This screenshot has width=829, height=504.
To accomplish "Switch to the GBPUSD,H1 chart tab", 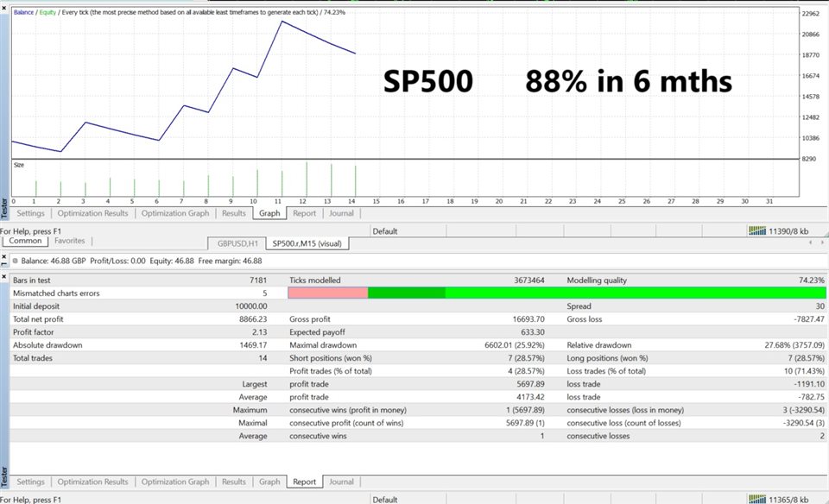I will point(237,243).
